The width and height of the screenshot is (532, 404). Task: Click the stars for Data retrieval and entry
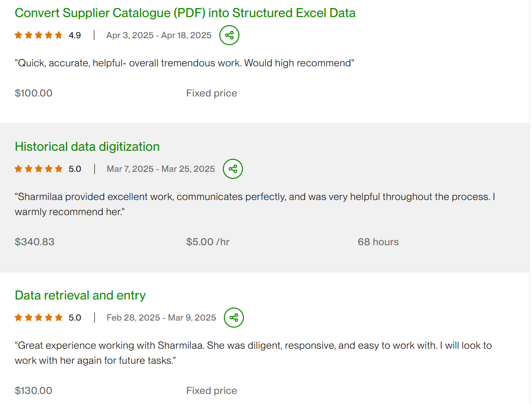39,318
